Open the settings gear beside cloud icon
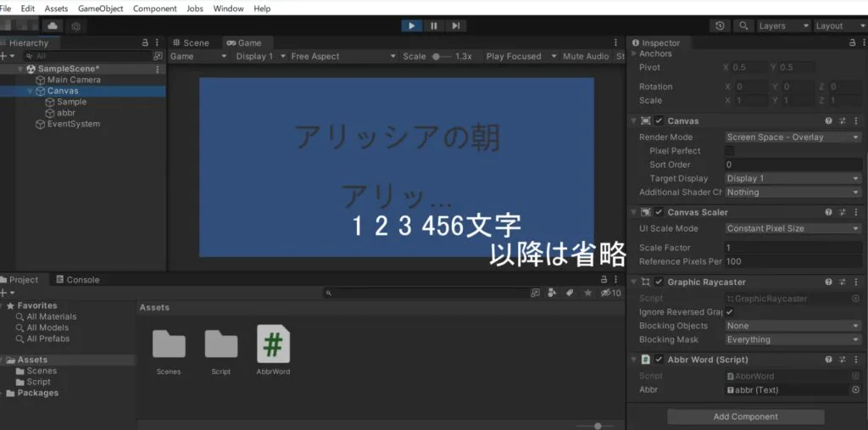Viewport: 868px width, 430px height. point(76,26)
